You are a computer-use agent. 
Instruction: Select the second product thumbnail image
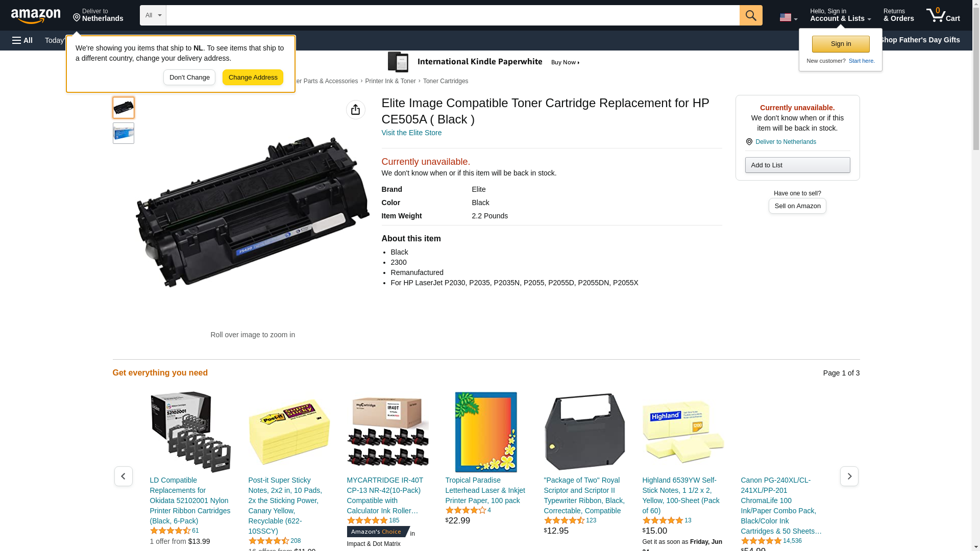coord(124,133)
